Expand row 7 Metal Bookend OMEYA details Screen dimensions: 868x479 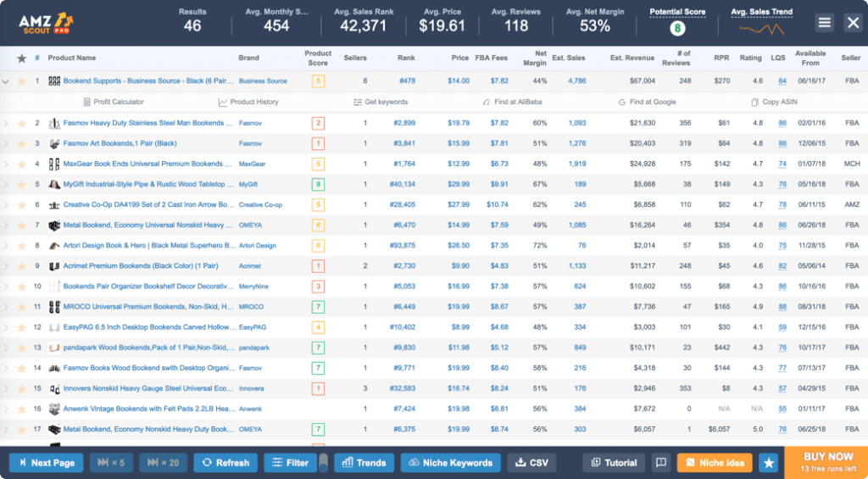point(6,226)
